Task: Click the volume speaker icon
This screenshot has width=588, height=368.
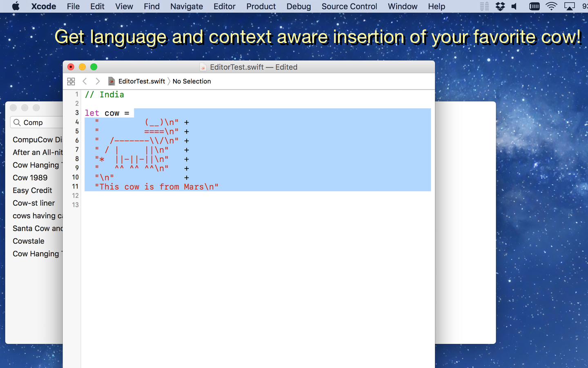Action: [514, 7]
